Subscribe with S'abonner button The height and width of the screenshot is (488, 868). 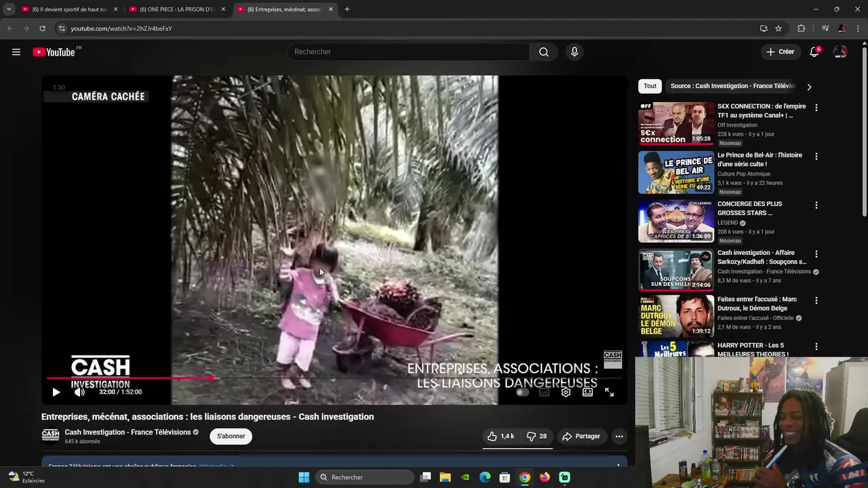[231, 436]
